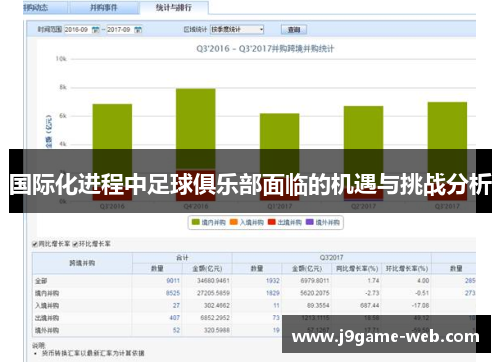Click the amount cell 302.4662
500x362 pixels.
217,306
